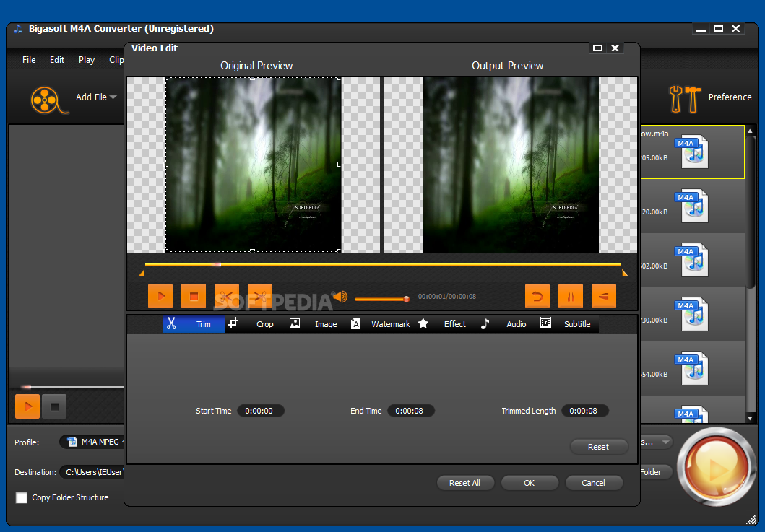The height and width of the screenshot is (532, 765).
Task: Click the Output Preview image
Action: pos(511,165)
